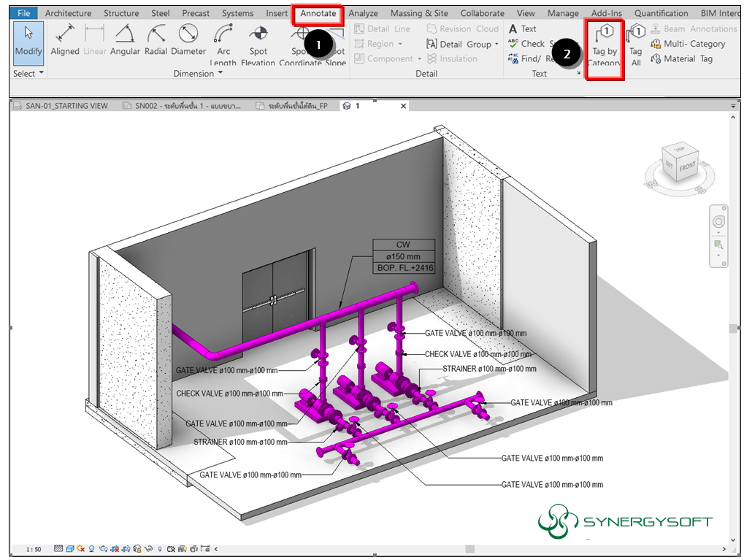This screenshot has height=560, width=744.
Task: Close the active 3D view tab
Action: pyautogui.click(x=403, y=106)
